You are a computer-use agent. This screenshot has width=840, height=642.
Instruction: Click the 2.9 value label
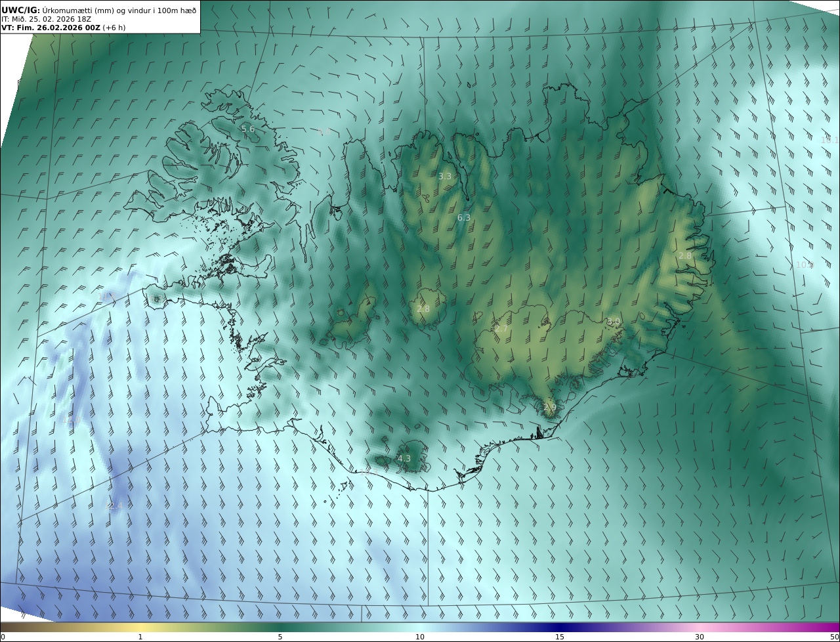[550, 408]
